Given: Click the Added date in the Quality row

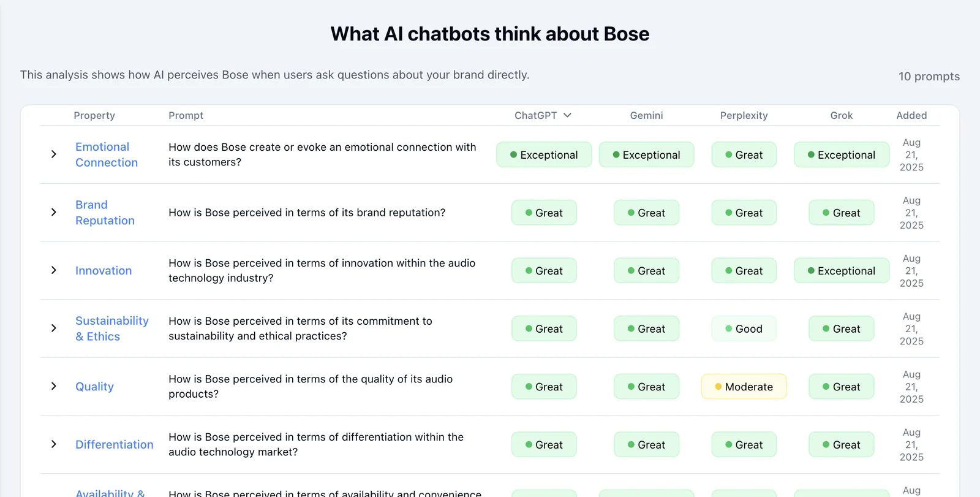Looking at the screenshot, I should point(911,387).
